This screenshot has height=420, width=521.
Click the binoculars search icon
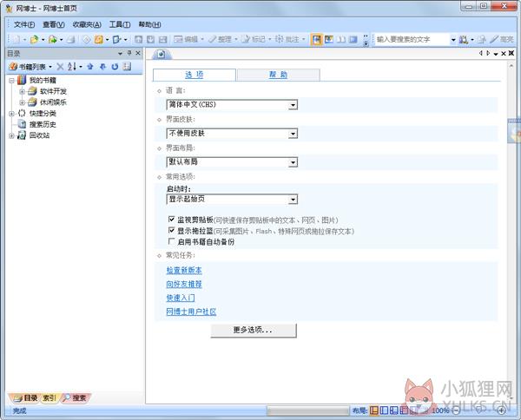464,40
